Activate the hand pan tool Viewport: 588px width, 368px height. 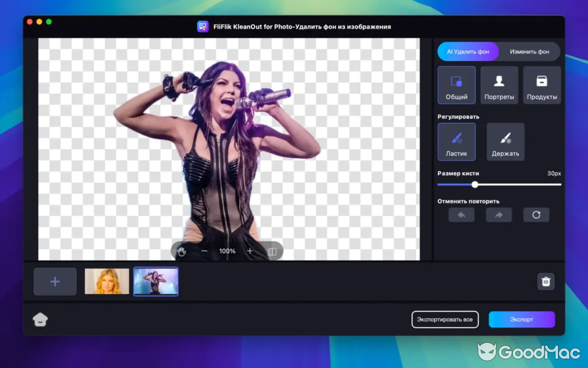181,251
